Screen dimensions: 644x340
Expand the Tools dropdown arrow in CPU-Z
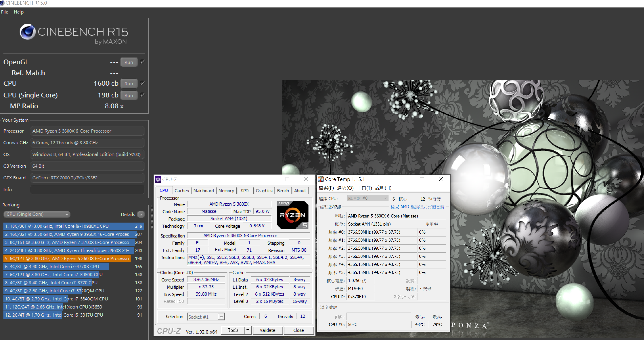pyautogui.click(x=247, y=330)
